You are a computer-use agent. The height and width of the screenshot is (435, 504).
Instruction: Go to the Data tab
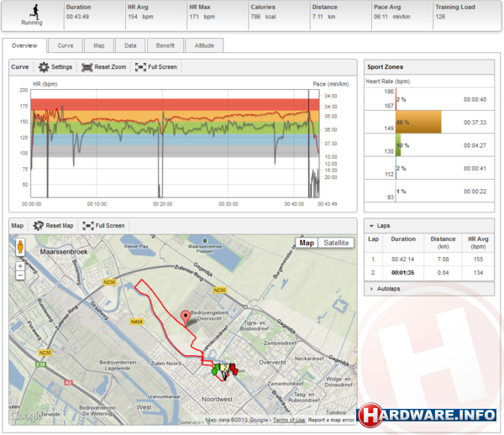pos(130,45)
